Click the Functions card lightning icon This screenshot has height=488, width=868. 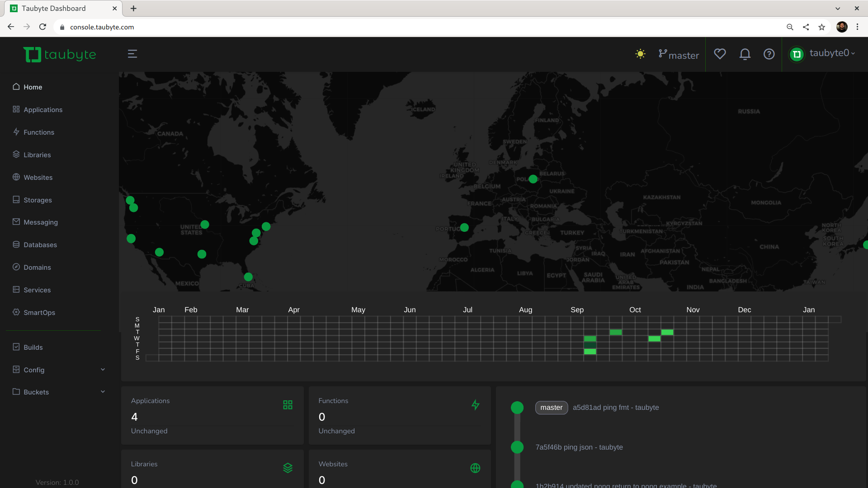pyautogui.click(x=475, y=405)
